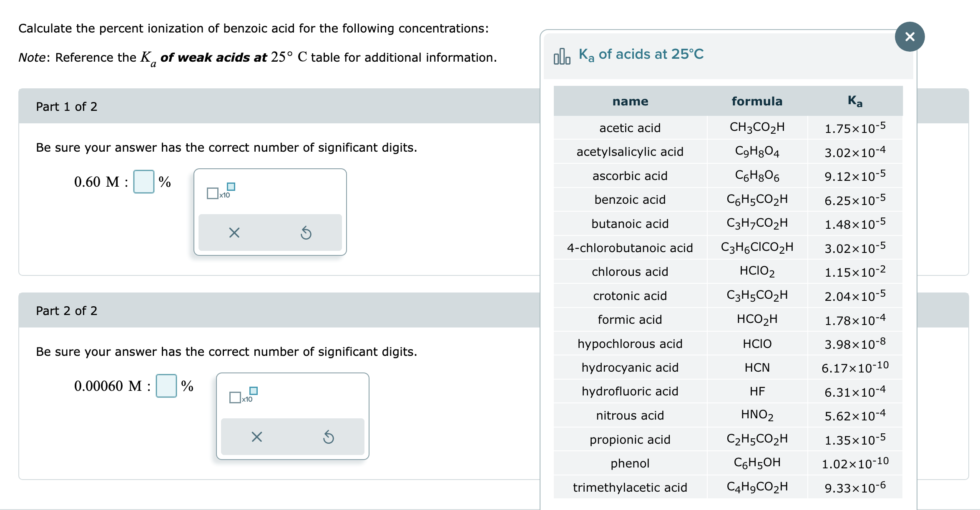Select the undo icon in Part 1 keypad
980x510 pixels.
(x=307, y=232)
